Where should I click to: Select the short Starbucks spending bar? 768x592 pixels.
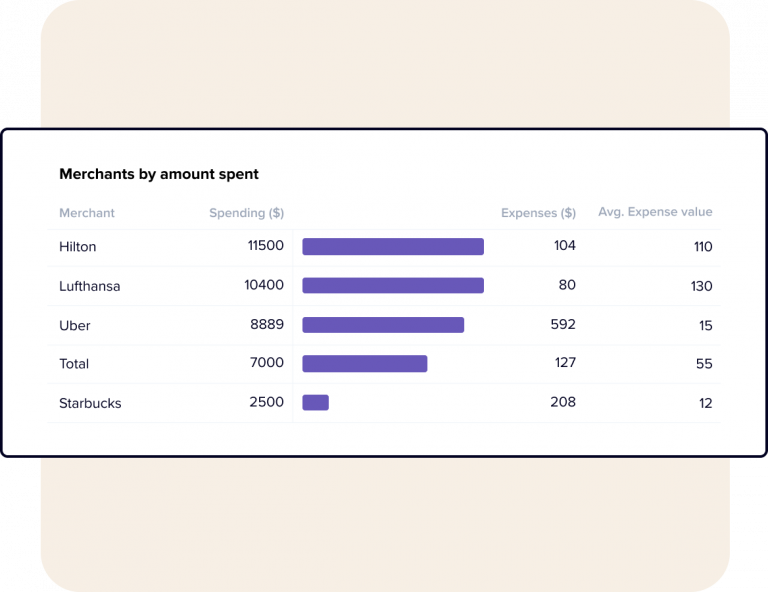tap(315, 403)
